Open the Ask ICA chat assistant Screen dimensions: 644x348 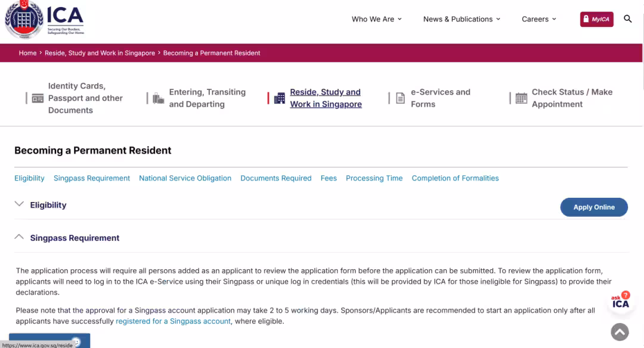tap(620, 302)
